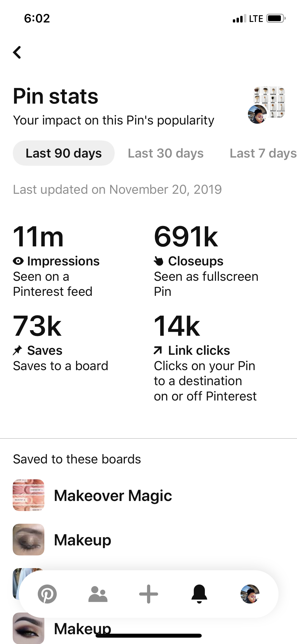Tap the back arrow chevron
This screenshot has width=297, height=644.
17,52
